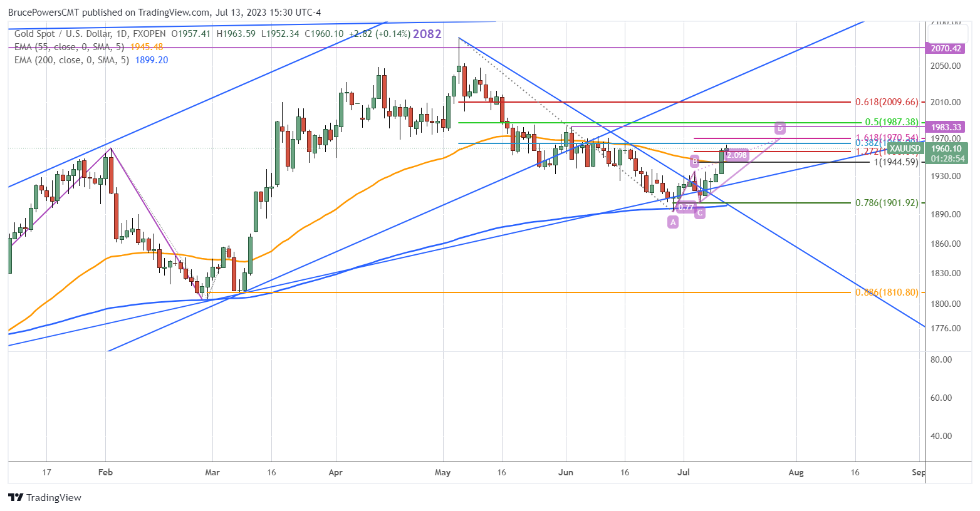Click the ABCD pattern point C label
980x511 pixels.
point(700,213)
